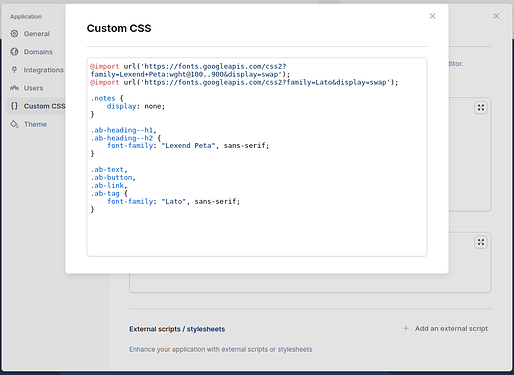Expand the second code editor to fullscreen
The image size is (514, 375).
click(481, 242)
